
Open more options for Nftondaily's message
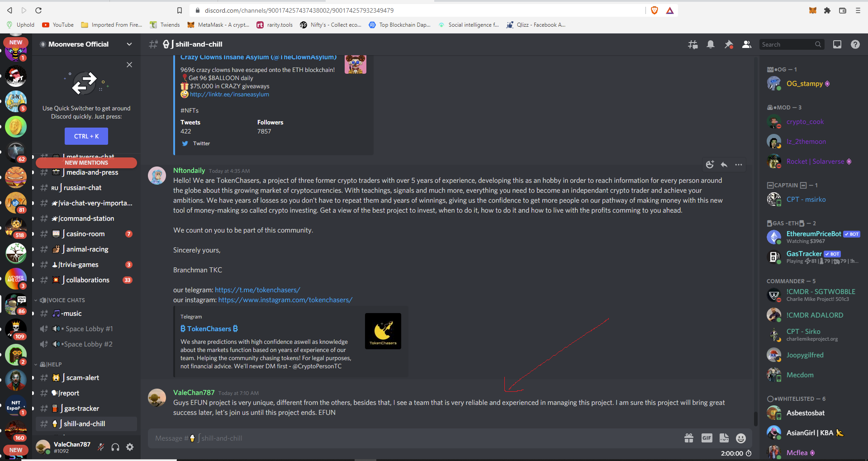[739, 165]
